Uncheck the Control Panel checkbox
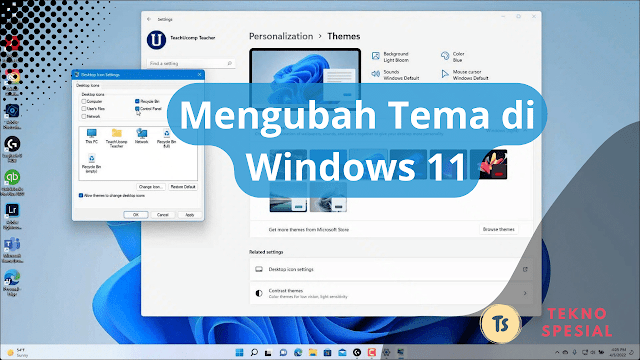 137,109
